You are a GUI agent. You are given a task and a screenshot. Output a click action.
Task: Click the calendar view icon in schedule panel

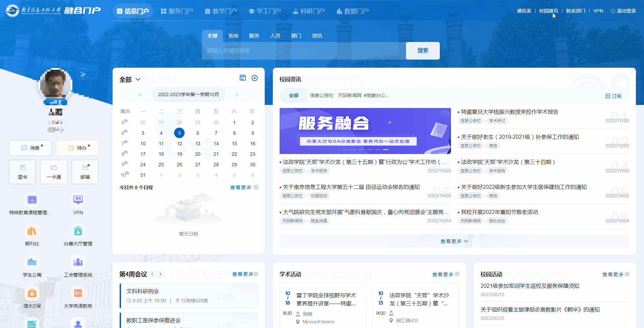[x=242, y=78]
